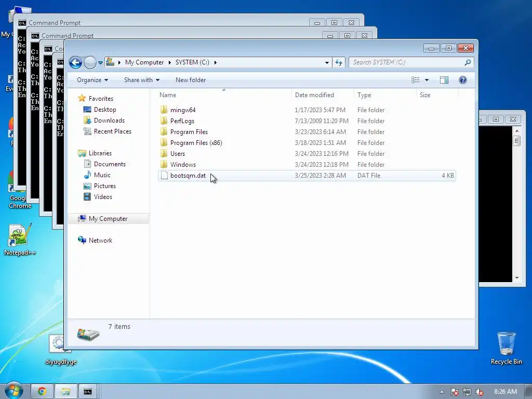This screenshot has height=399, width=532.
Task: Open Explorer Help question mark
Action: 463,80
